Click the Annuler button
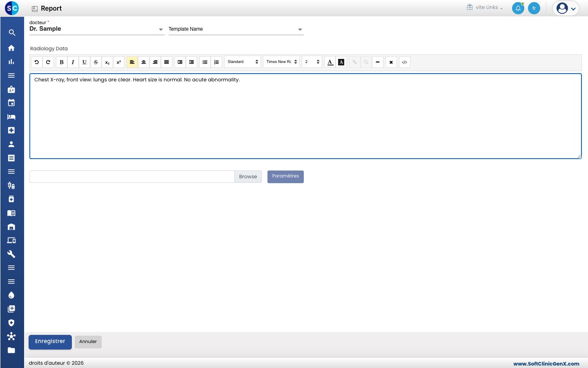 click(x=88, y=342)
